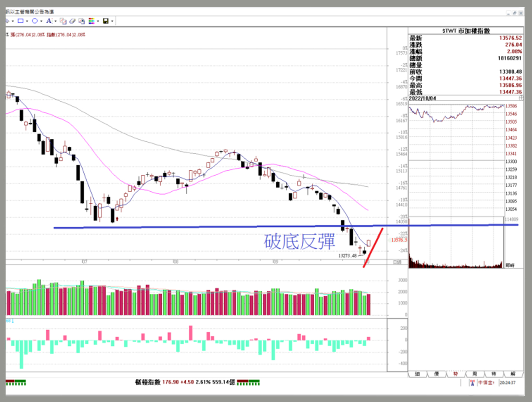Click the percent change 2.08% value

pos(515,51)
